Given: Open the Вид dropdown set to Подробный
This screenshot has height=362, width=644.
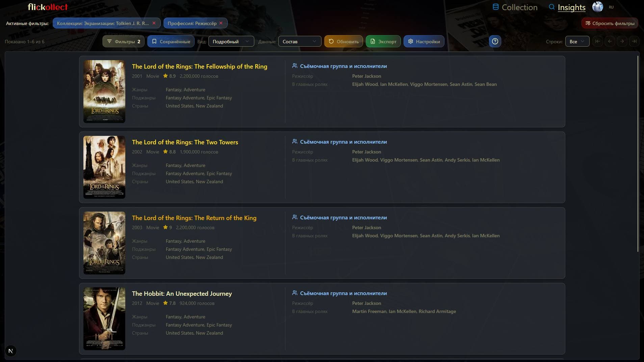Looking at the screenshot, I should [x=231, y=42].
